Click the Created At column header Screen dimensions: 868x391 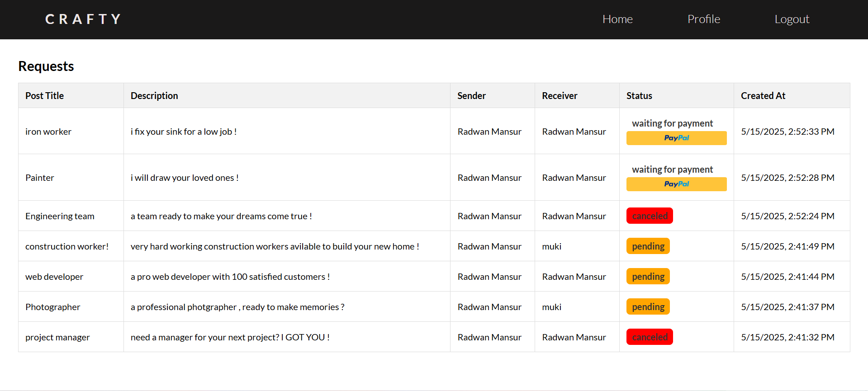pos(763,96)
